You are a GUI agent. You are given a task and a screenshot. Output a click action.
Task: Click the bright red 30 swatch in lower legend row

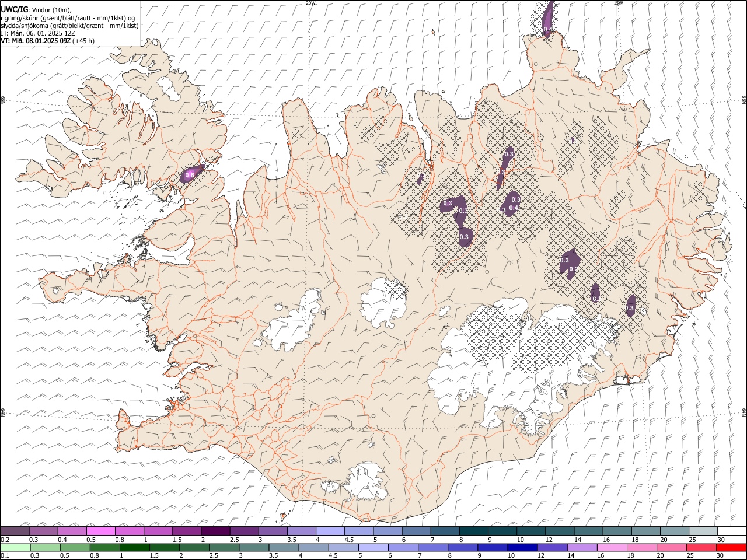point(732,547)
